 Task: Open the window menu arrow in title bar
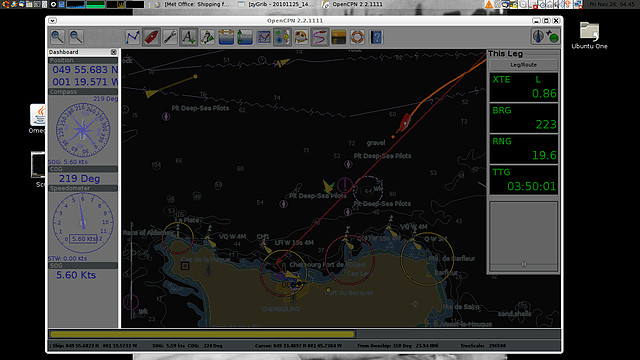[52, 20]
